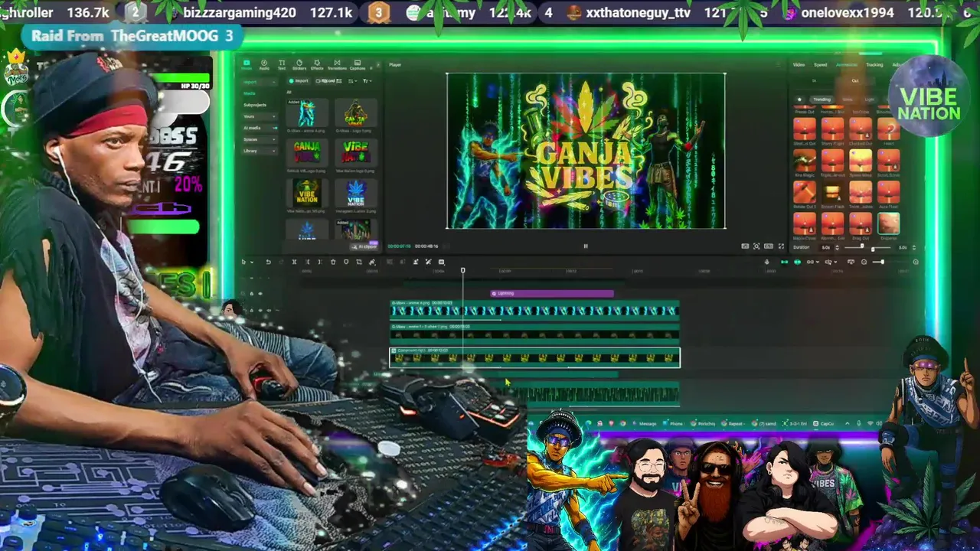Screen dimensions: 980x551
Task: Select the highlighted compound clip on timeline
Action: [534, 357]
